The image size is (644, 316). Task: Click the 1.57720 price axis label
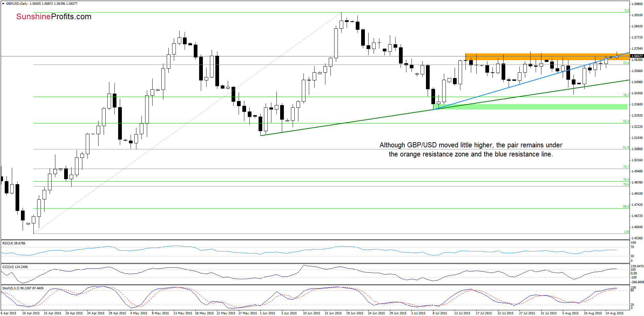point(637,38)
